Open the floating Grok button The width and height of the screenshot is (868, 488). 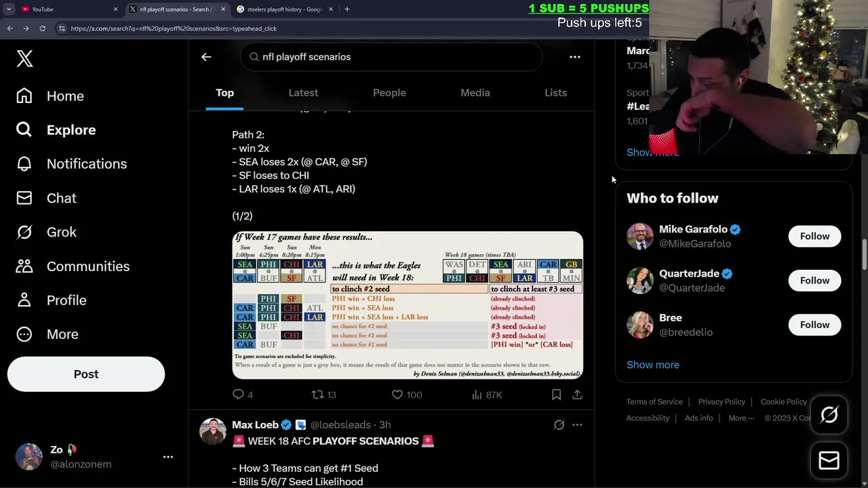tap(829, 415)
